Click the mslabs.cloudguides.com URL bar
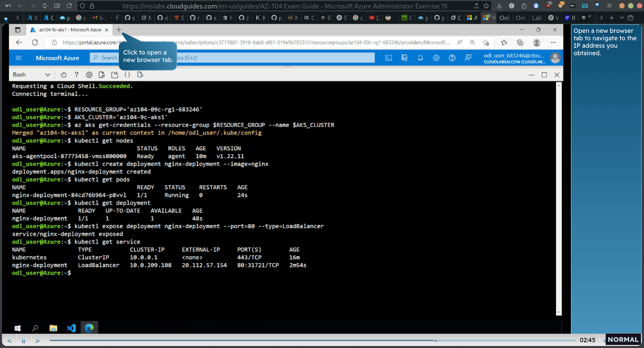The image size is (644, 348). coord(285,6)
